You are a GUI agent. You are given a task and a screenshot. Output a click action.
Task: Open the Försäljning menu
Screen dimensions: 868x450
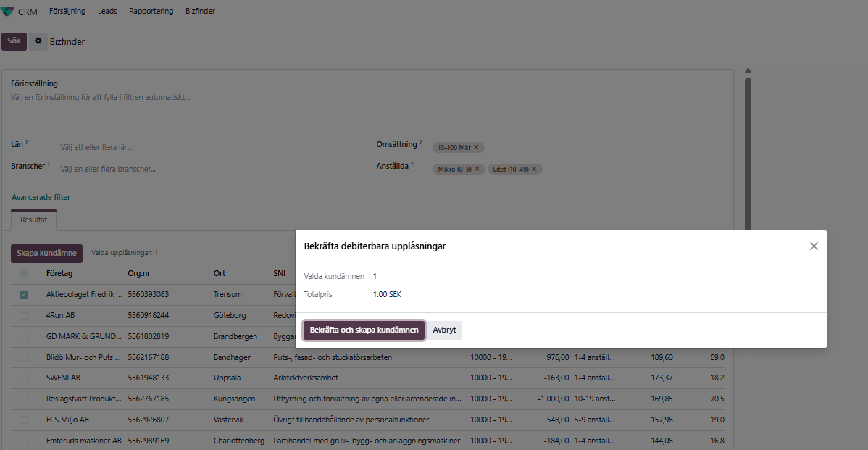coord(67,11)
